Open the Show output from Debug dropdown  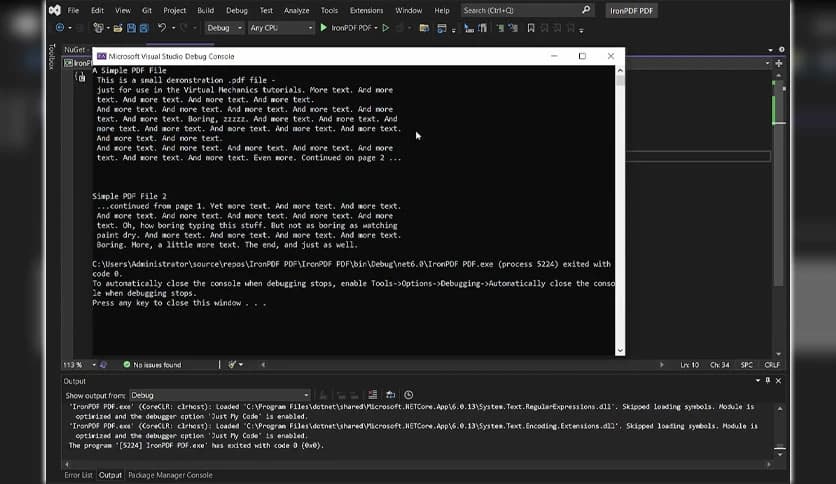click(220, 395)
